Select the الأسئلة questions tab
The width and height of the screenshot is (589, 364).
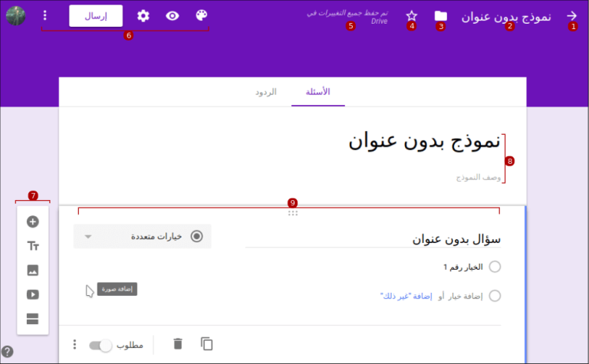[x=318, y=92]
